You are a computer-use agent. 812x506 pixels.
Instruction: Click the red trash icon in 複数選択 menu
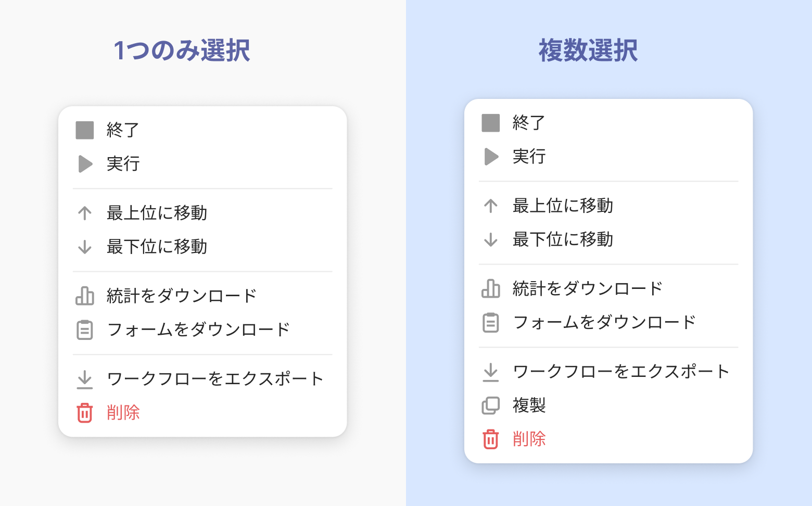pyautogui.click(x=491, y=439)
